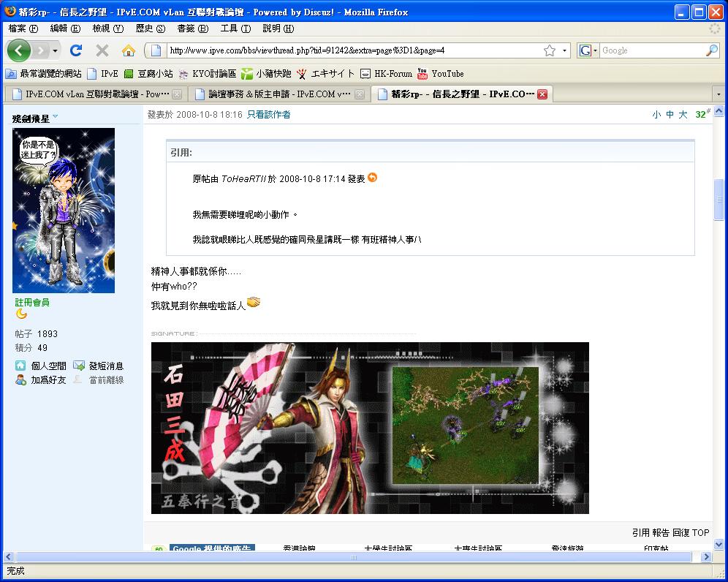The width and height of the screenshot is (728, 582).
Task: Click the URL address input field
Action: tap(351, 50)
